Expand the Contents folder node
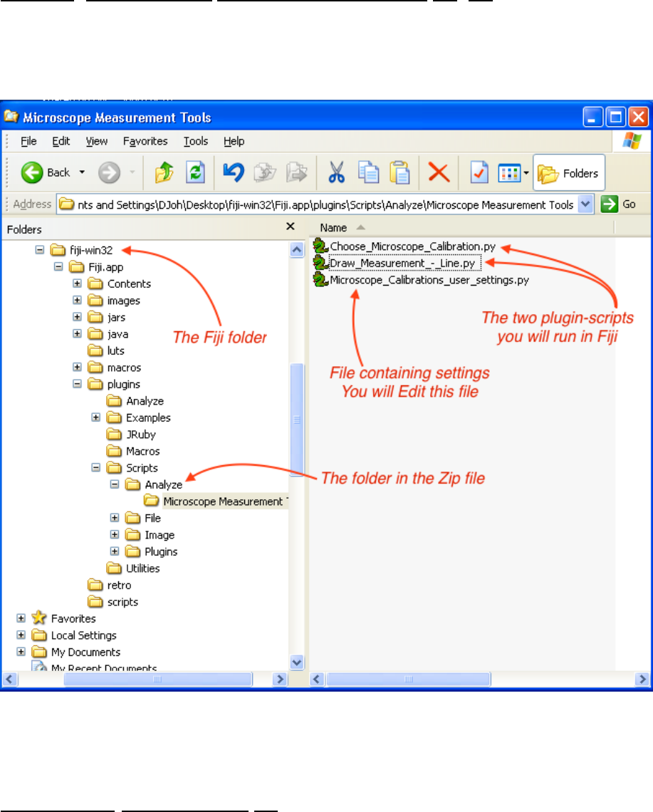 77,283
